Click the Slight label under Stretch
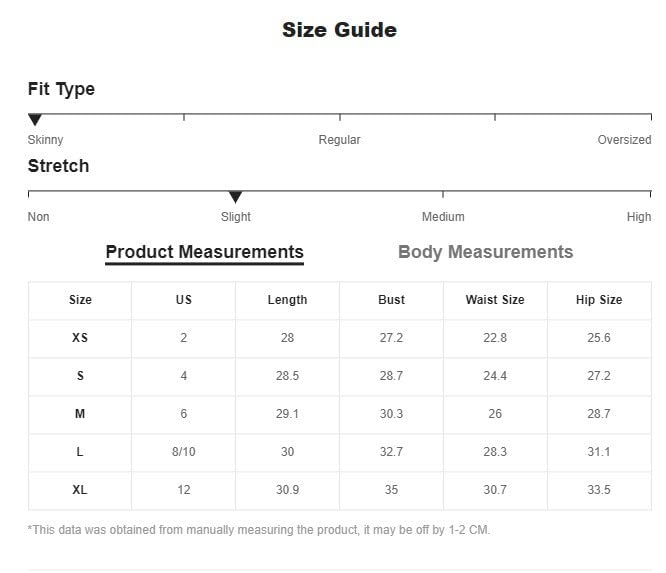Image resolution: width=666 pixels, height=573 pixels. [236, 217]
